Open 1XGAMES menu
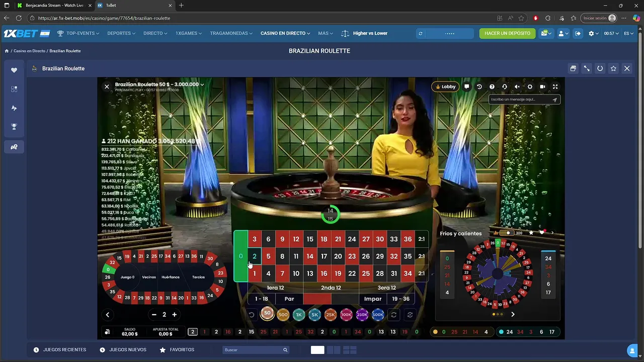The height and width of the screenshot is (362, 644). pyautogui.click(x=189, y=33)
